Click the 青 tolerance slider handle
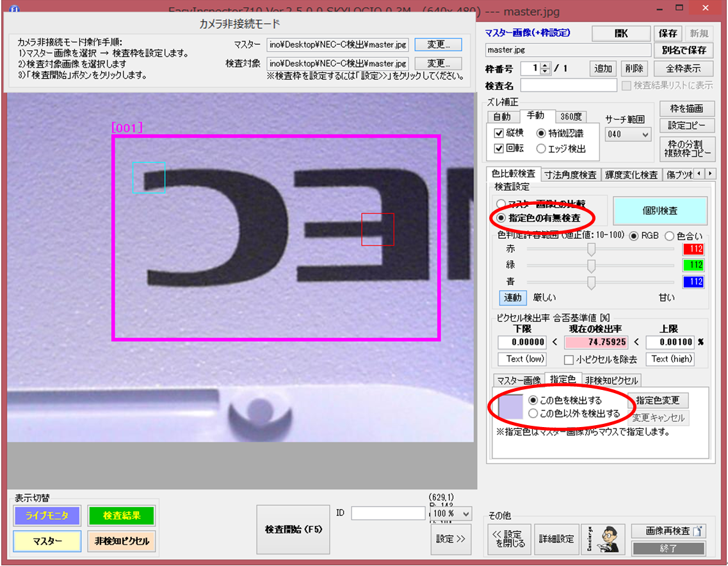The height and width of the screenshot is (566, 728). pos(591,282)
